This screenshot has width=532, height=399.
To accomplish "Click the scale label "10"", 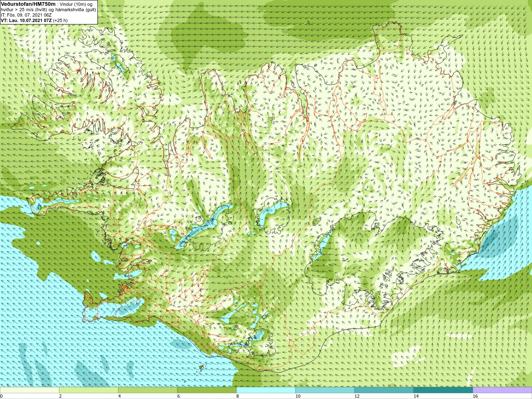I will click(298, 396).
